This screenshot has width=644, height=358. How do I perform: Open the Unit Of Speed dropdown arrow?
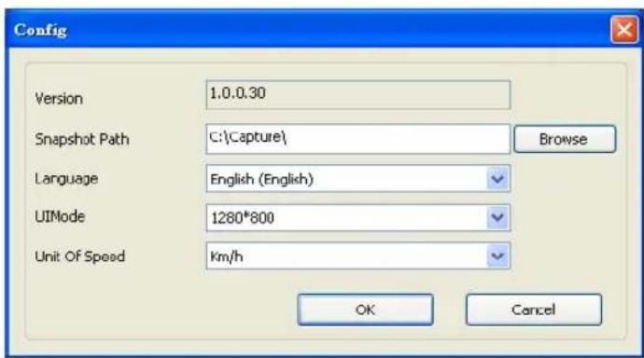coord(497,255)
